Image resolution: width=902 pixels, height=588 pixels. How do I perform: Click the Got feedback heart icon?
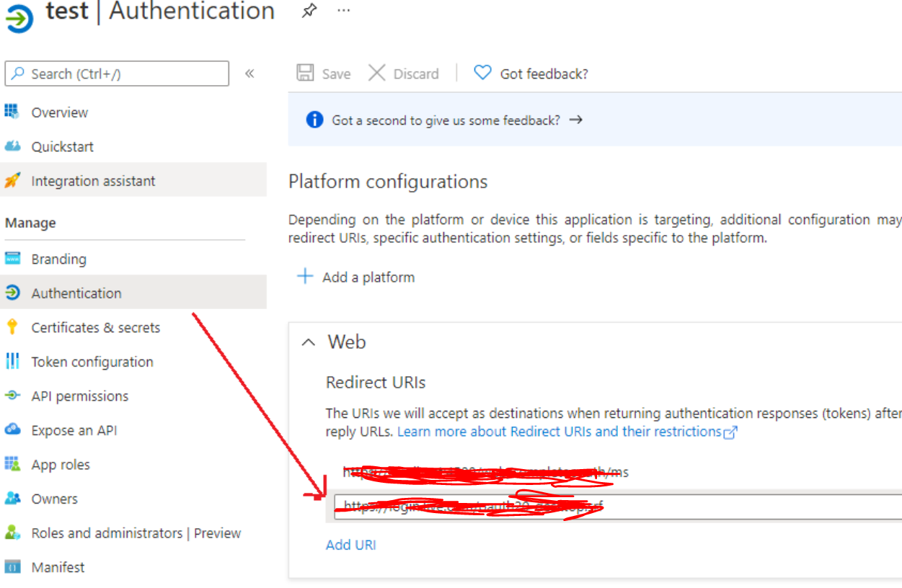tap(482, 73)
